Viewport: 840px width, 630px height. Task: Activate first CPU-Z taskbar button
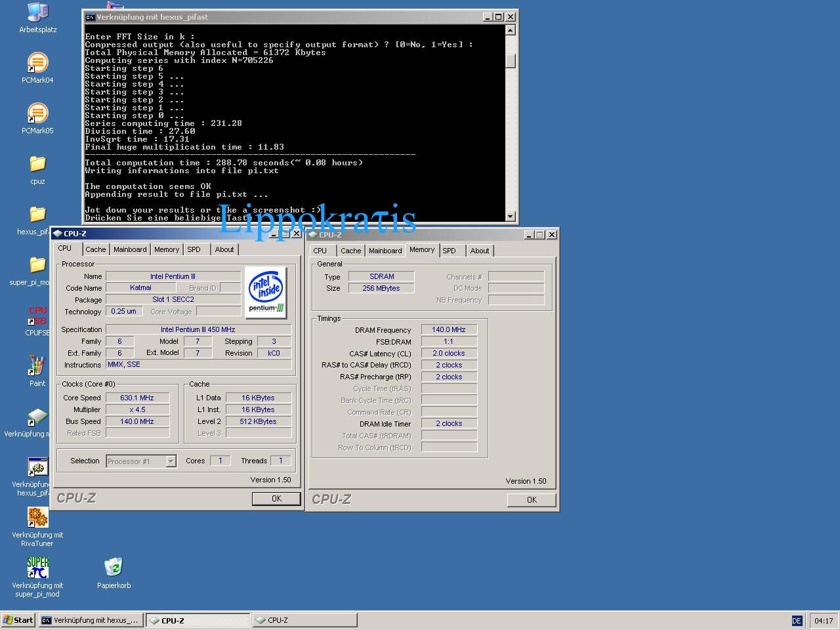pyautogui.click(x=198, y=620)
